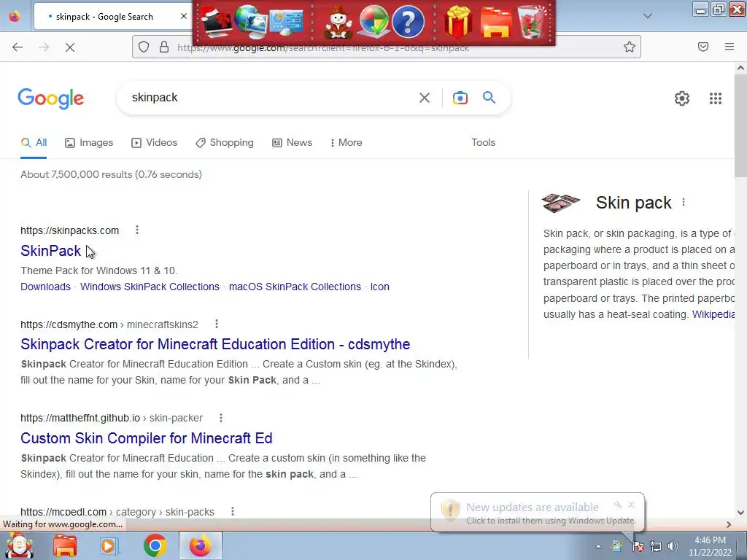The width and height of the screenshot is (747, 560).
Task: Switch to the News tab
Action: [292, 142]
